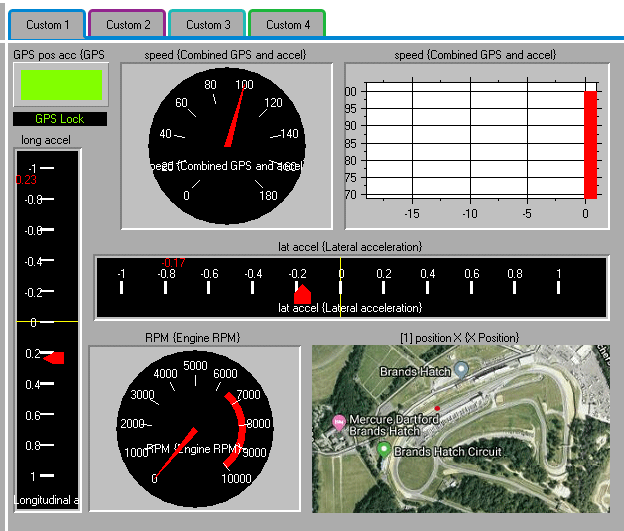Open the Custom 2 tab
This screenshot has width=624, height=531.
[x=128, y=24]
